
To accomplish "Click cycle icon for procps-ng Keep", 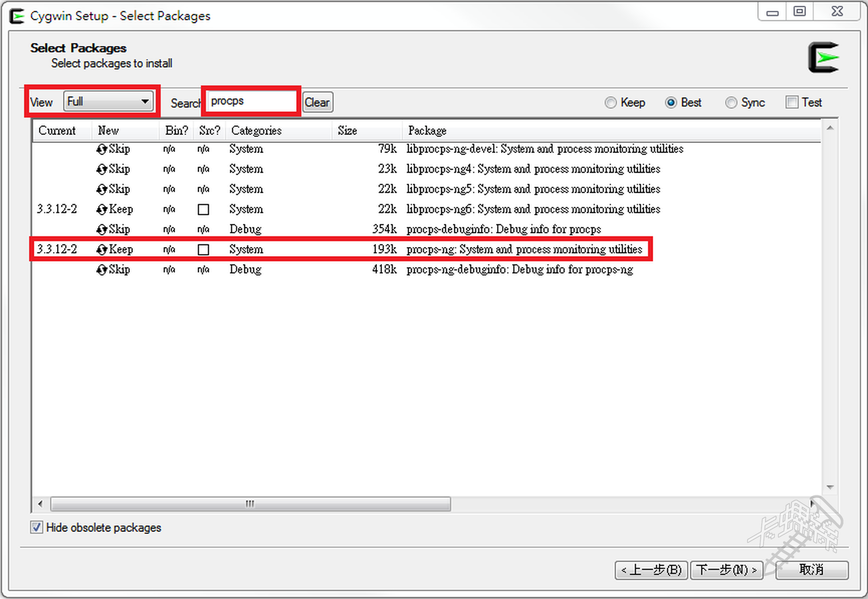I will pyautogui.click(x=102, y=249).
